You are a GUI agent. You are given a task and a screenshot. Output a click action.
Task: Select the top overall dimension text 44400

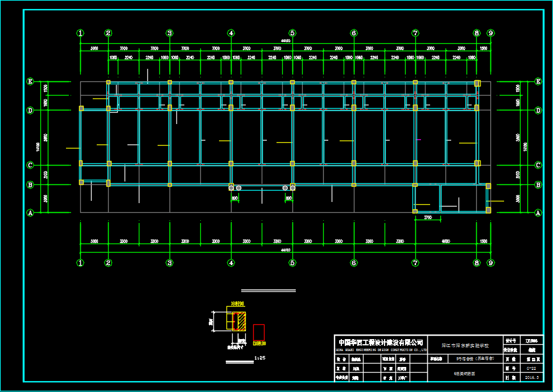click(285, 41)
